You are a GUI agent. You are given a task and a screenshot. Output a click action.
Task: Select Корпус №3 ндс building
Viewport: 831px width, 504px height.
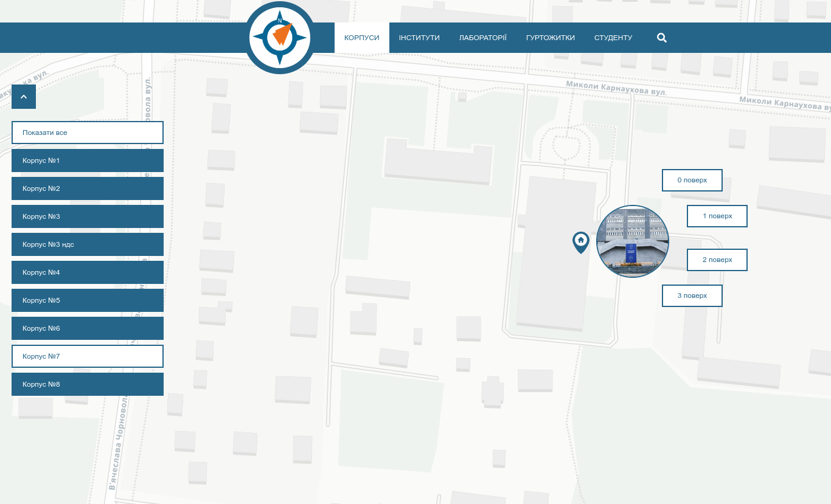[88, 244]
